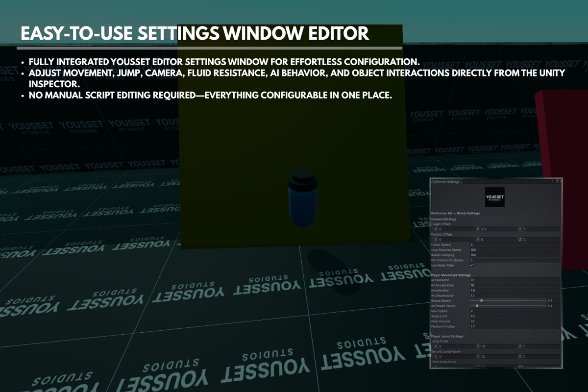Click the Platform Friction field showing 7.7

[514, 326]
